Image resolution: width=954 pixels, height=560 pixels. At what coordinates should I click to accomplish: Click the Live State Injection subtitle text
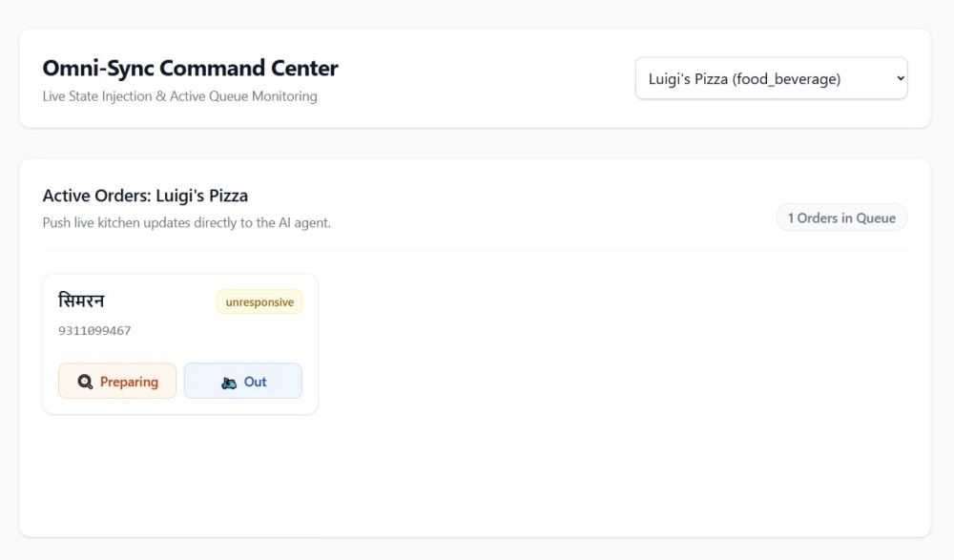click(x=179, y=96)
